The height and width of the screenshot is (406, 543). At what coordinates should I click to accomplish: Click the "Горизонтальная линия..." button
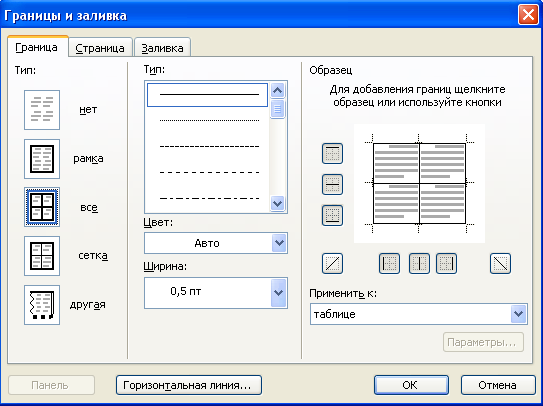[189, 385]
